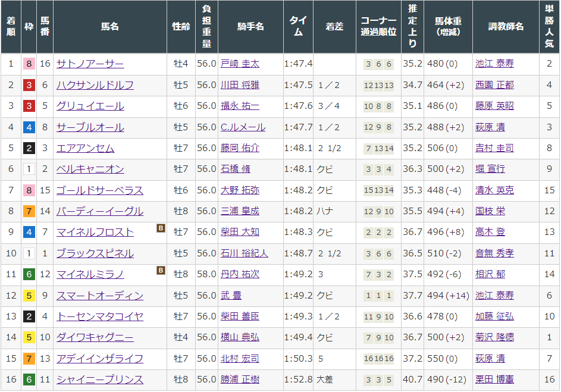Click green frame 6 badge for マイネルミラノ

click(x=29, y=274)
